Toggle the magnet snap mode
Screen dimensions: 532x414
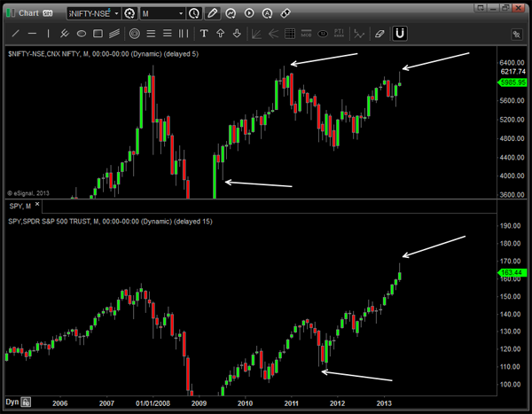[400, 34]
